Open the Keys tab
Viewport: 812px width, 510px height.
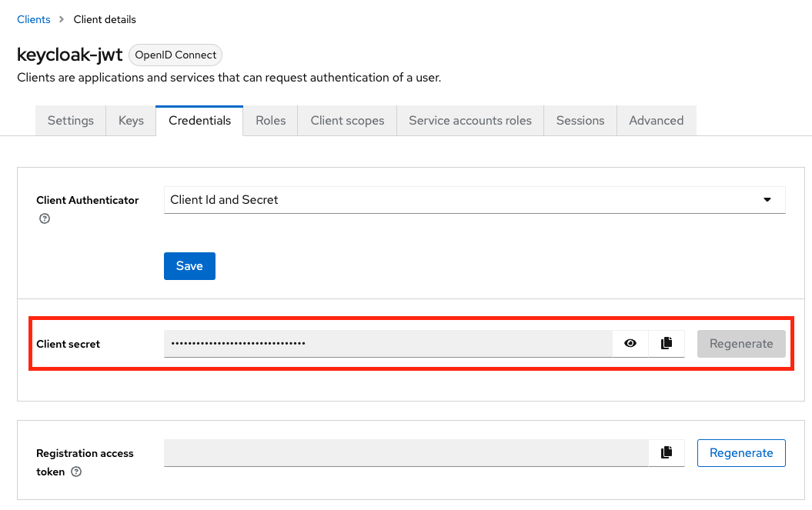[x=131, y=121]
